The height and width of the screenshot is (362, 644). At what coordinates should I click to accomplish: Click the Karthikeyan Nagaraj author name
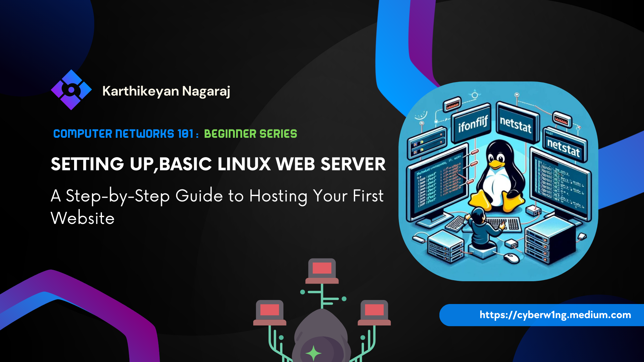166,91
